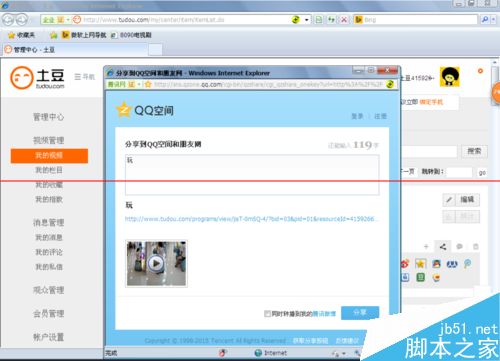500x361 pixels.
Task: Click the video thumbnail with play button
Action: pos(156,263)
